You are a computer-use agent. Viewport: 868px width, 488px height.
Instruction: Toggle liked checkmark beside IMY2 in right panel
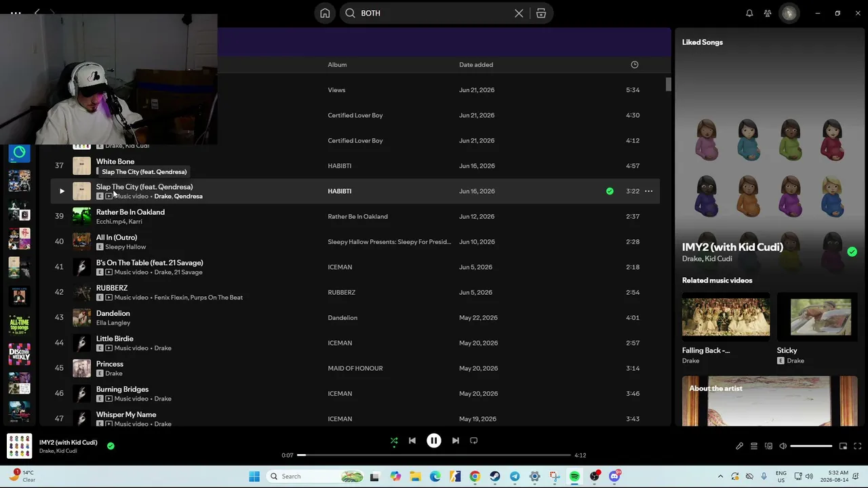pyautogui.click(x=852, y=251)
